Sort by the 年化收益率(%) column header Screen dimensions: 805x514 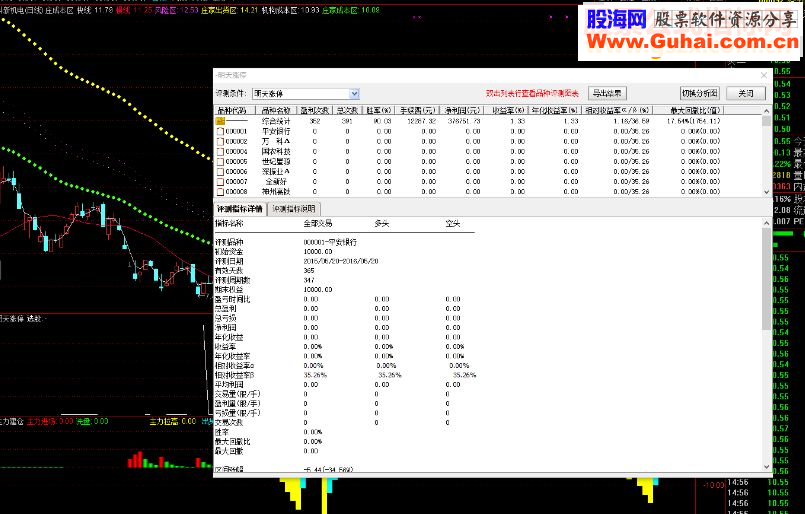point(554,110)
